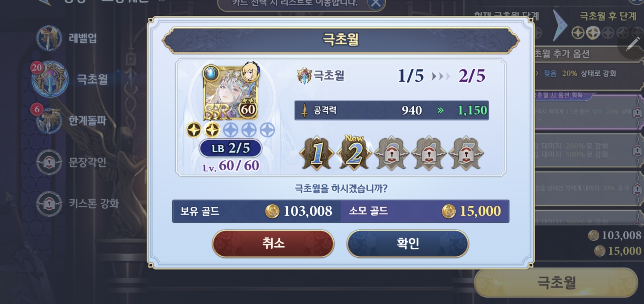Select the stage 1 transcendence badge
This screenshot has width=644, height=304.
click(317, 153)
